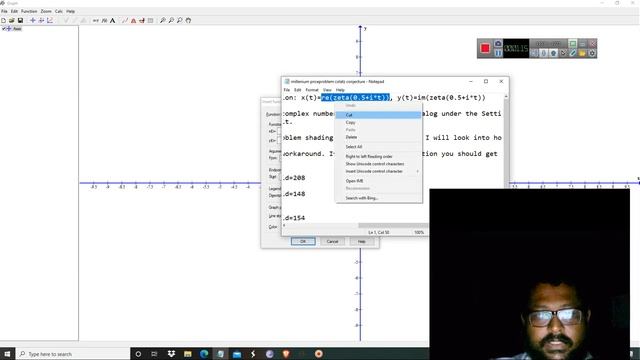Image resolution: width=640 pixels, height=360 pixels.
Task: Open the yellow folder icon on recorder
Action: tap(582, 53)
